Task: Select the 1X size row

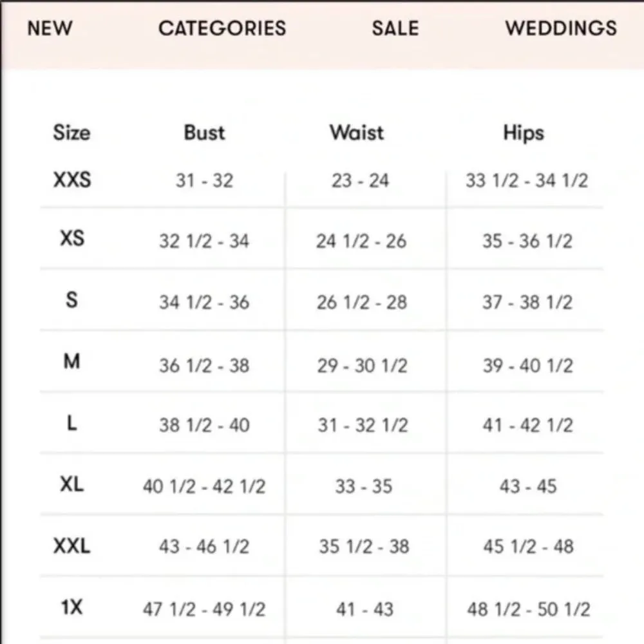Action: click(x=71, y=607)
